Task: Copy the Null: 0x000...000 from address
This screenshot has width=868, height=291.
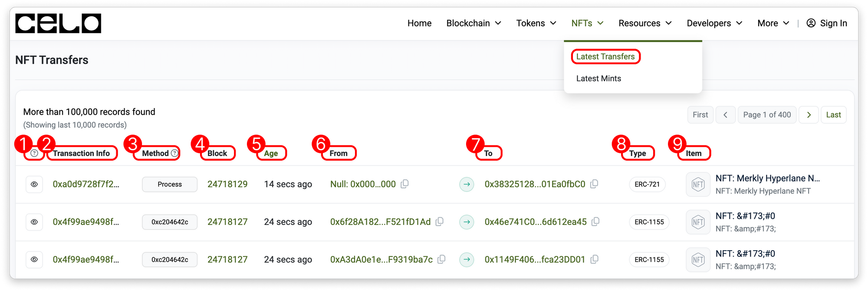Action: point(404,184)
